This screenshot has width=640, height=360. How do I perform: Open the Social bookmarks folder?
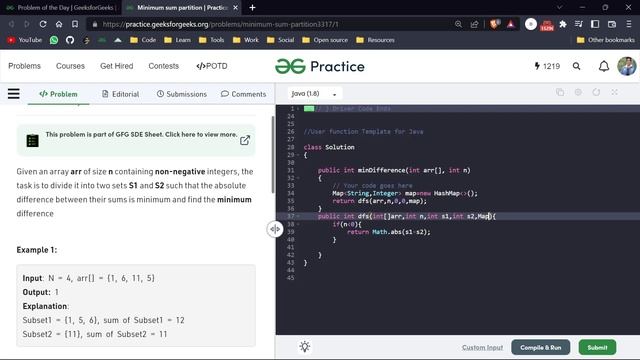pyautogui.click(x=280, y=40)
